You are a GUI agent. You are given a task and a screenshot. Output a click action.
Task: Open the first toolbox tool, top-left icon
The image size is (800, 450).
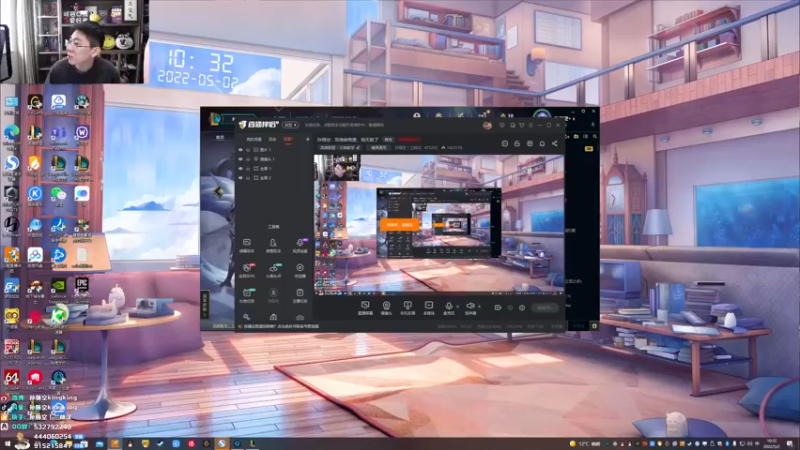247,245
